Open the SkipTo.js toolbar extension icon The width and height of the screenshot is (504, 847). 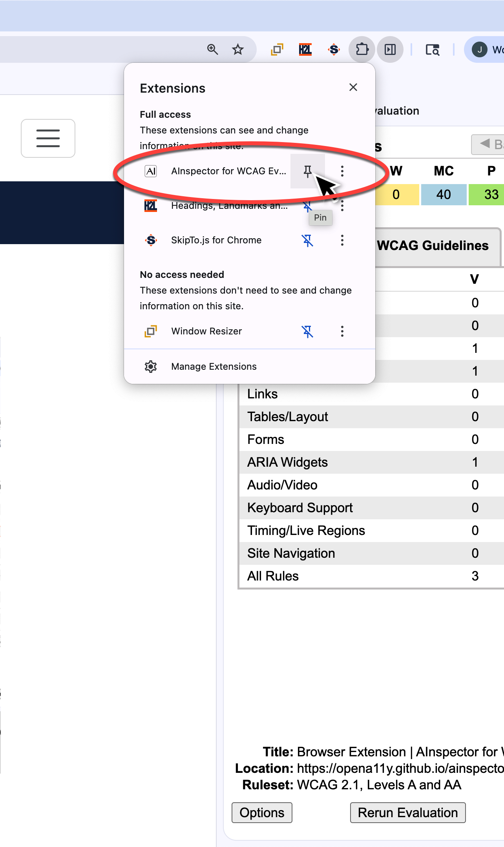point(334,49)
